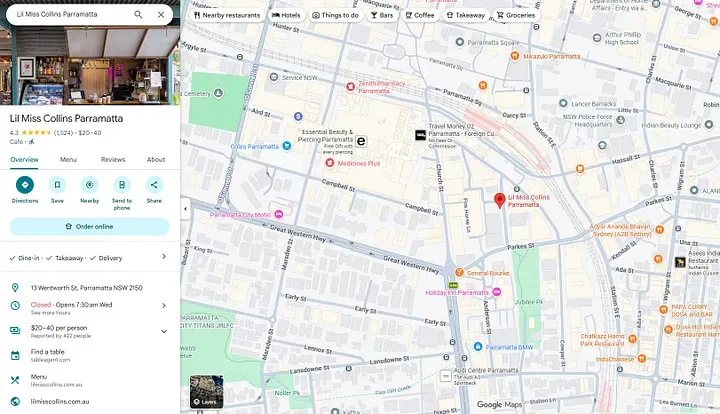Click the calendar icon beside Find a table
Screen dimensions: 720x414
15,356
